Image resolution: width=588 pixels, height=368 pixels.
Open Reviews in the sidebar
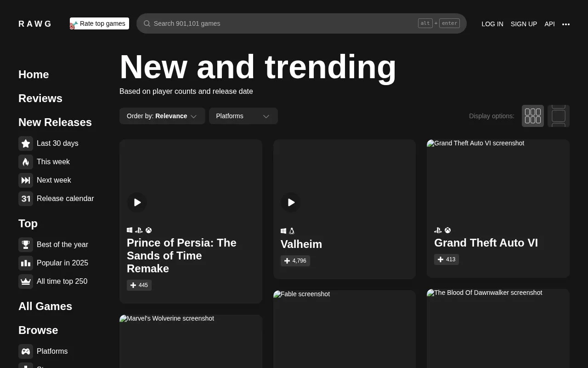(40, 98)
